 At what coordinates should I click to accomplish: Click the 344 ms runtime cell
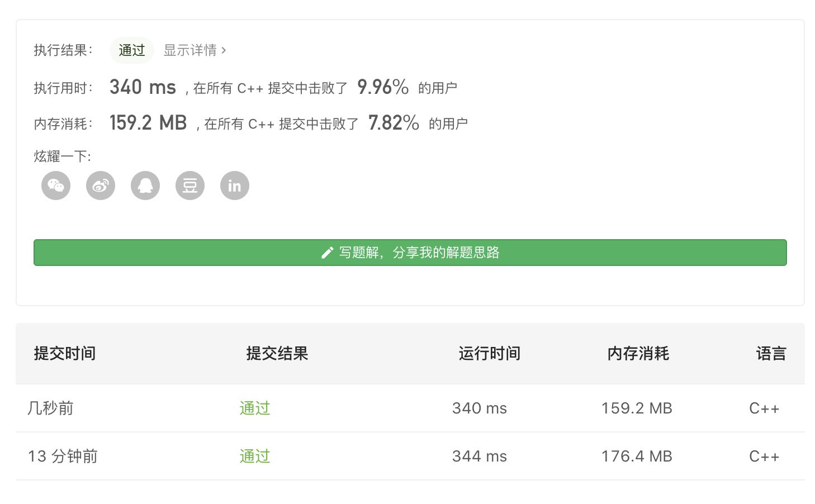pos(480,456)
